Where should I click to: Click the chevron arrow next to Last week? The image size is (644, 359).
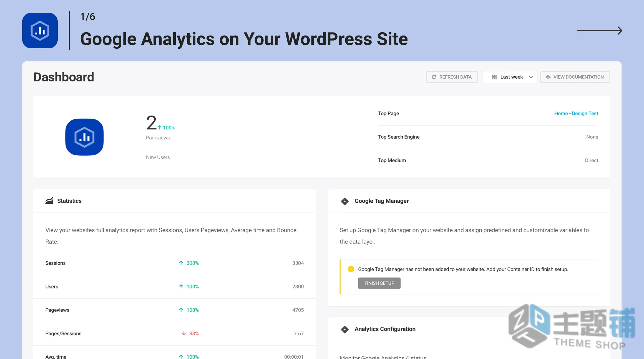point(531,77)
